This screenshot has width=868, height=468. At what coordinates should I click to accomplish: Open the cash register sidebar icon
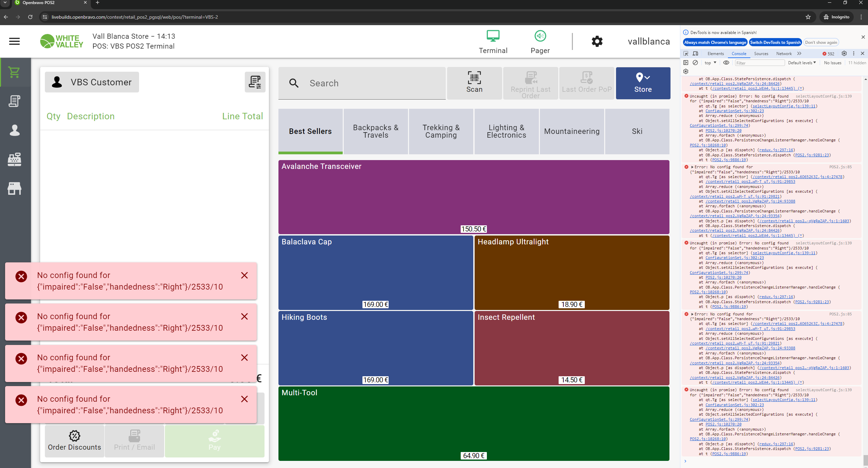[x=14, y=159]
